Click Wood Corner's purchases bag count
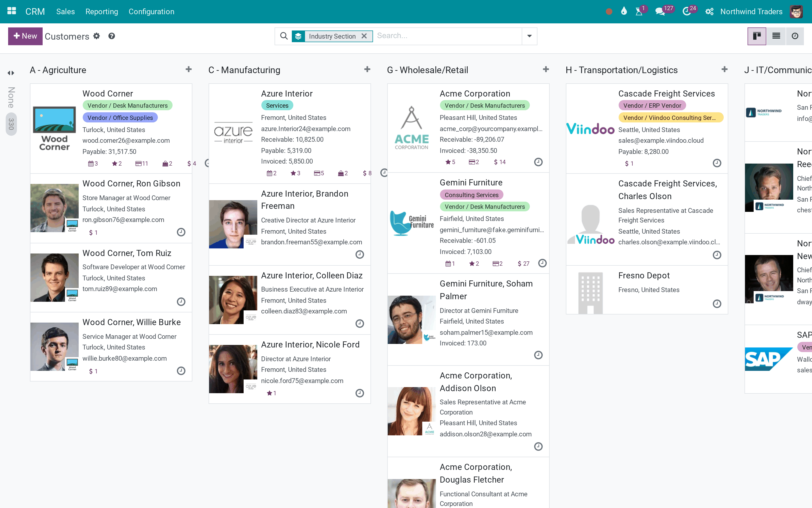Screen dimensions: 812x508 (167, 164)
